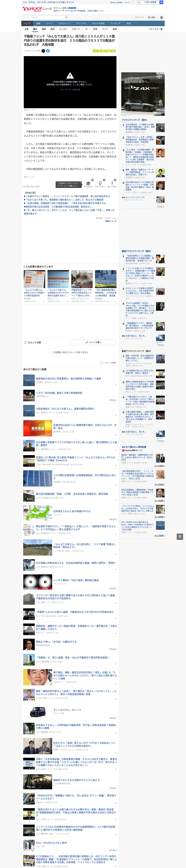Click the back-to-top arrow button
Image resolution: width=186 pixels, height=868 pixels.
coord(180,536)
